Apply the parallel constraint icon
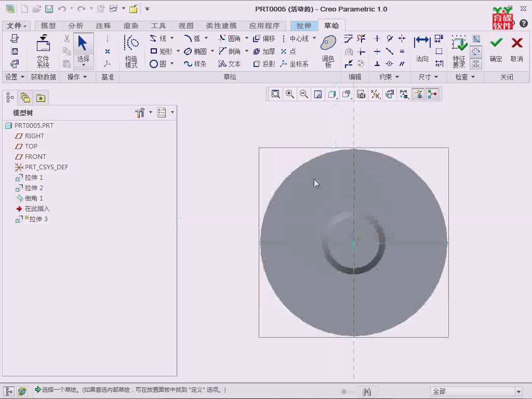The width and height of the screenshot is (532, 399). [402, 64]
